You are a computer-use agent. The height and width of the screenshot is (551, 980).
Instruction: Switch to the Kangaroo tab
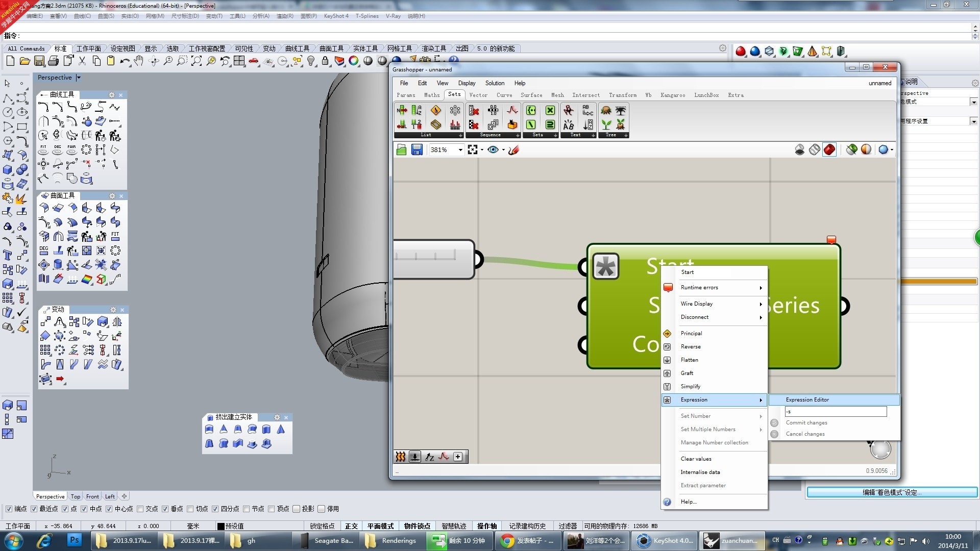(x=673, y=95)
